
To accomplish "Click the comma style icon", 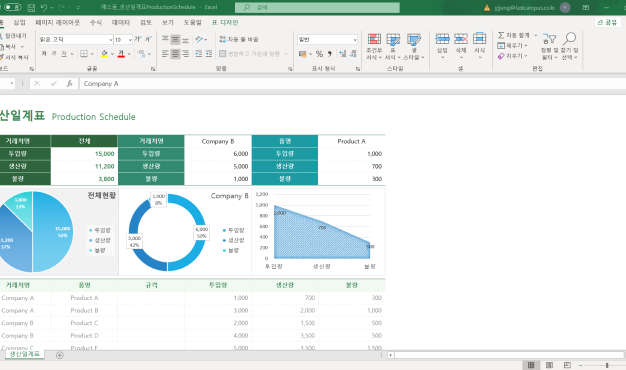I will pos(329,53).
